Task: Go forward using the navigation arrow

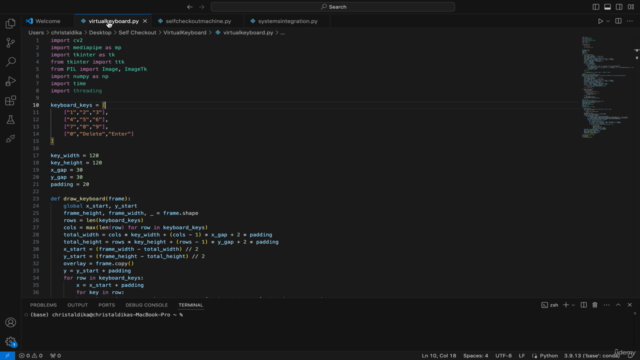Action: click(202, 7)
